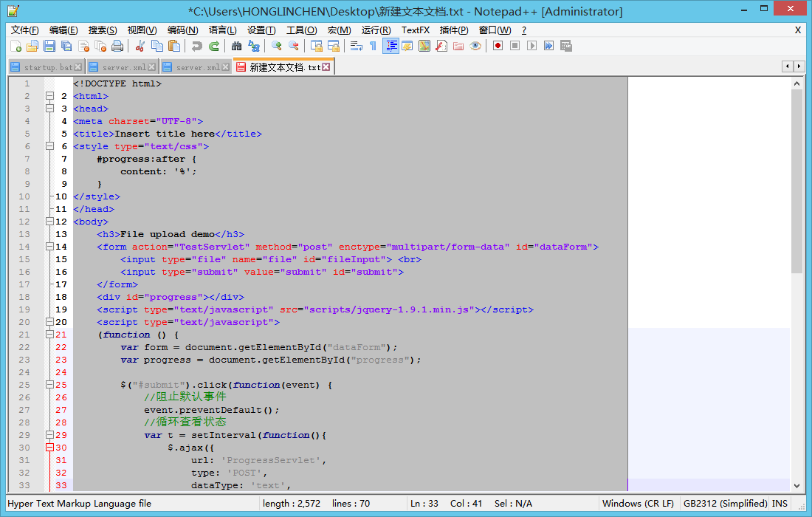812x517 pixels.
Task: Click the Paste clipboard icon
Action: pyautogui.click(x=174, y=46)
